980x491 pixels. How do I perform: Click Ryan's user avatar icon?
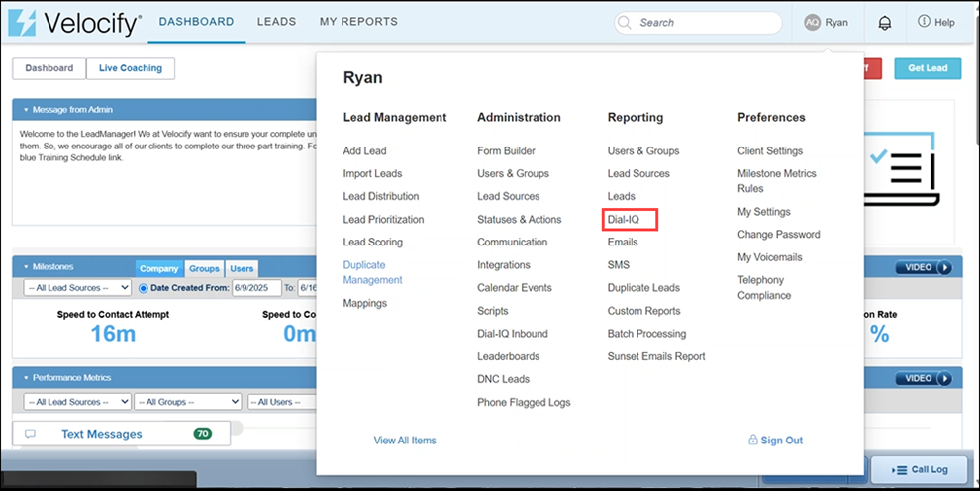click(x=812, y=23)
